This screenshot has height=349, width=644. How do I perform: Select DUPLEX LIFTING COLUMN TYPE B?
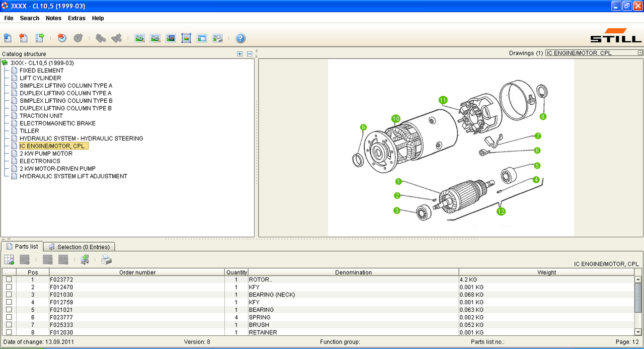[65, 108]
